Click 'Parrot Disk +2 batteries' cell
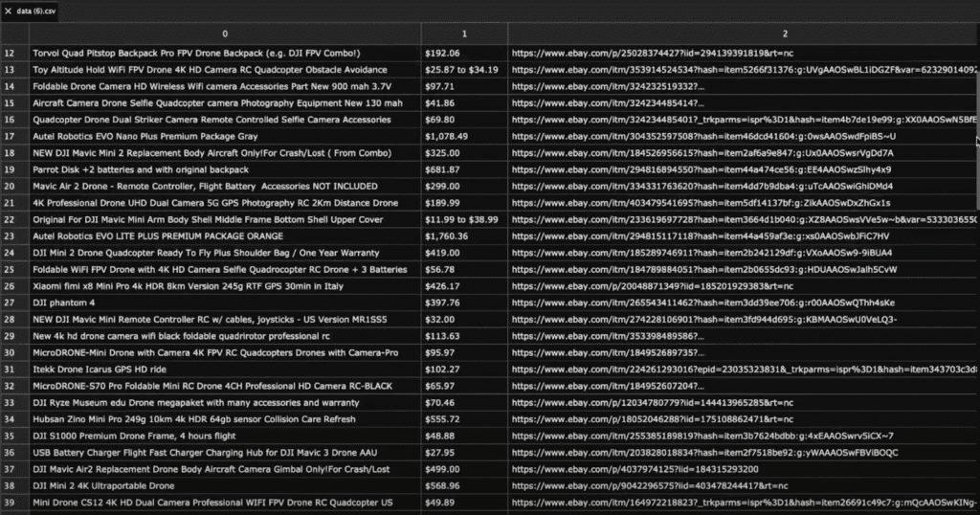 225,169
